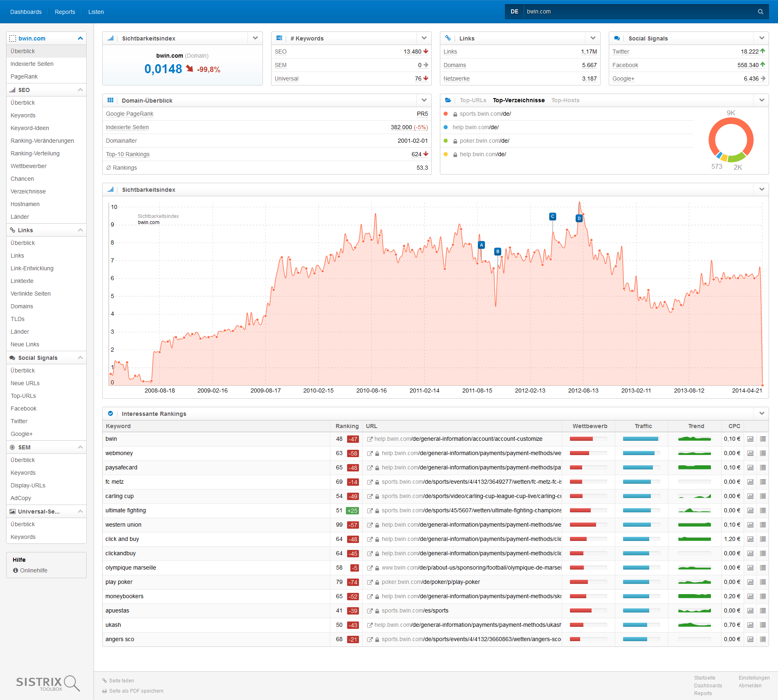Click chart icon in ukash row
Screen dimensions: 778x700
tap(750, 625)
